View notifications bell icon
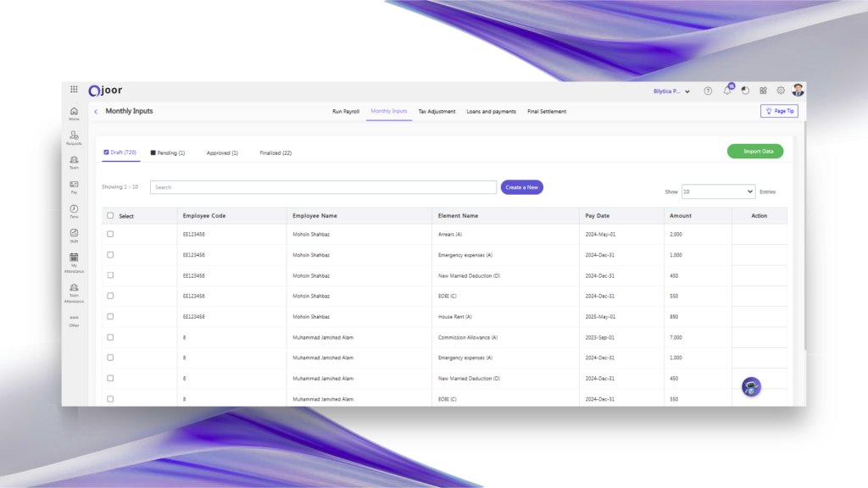This screenshot has width=868, height=488. tap(727, 91)
